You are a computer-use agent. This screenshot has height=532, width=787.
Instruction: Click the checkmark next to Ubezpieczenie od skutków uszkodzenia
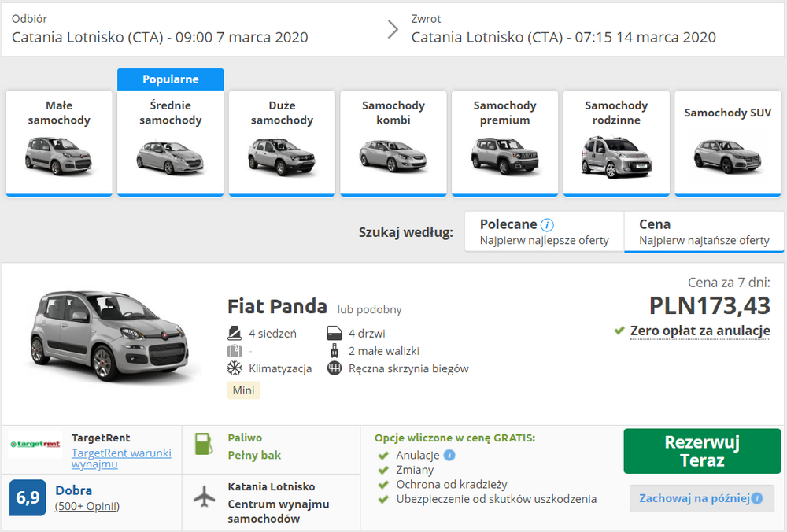(x=383, y=499)
